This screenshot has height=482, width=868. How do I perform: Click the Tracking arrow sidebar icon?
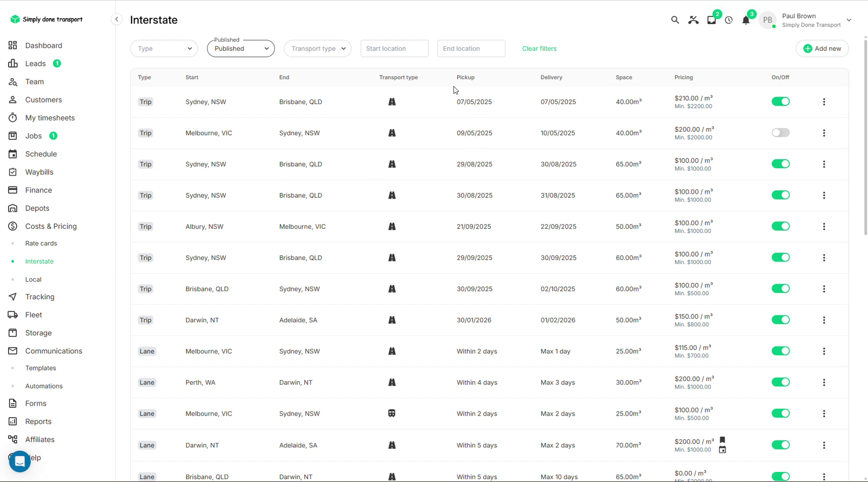click(x=13, y=297)
